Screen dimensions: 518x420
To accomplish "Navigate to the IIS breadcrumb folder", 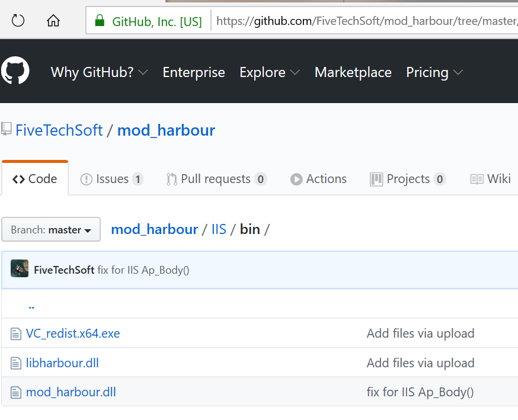I will click(219, 229).
